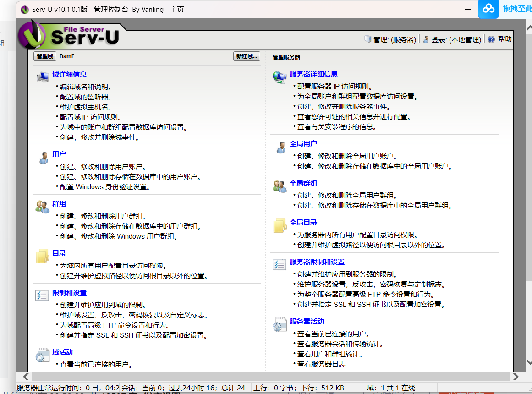
Task: Click the blue question-mark help icon
Action: click(x=491, y=39)
